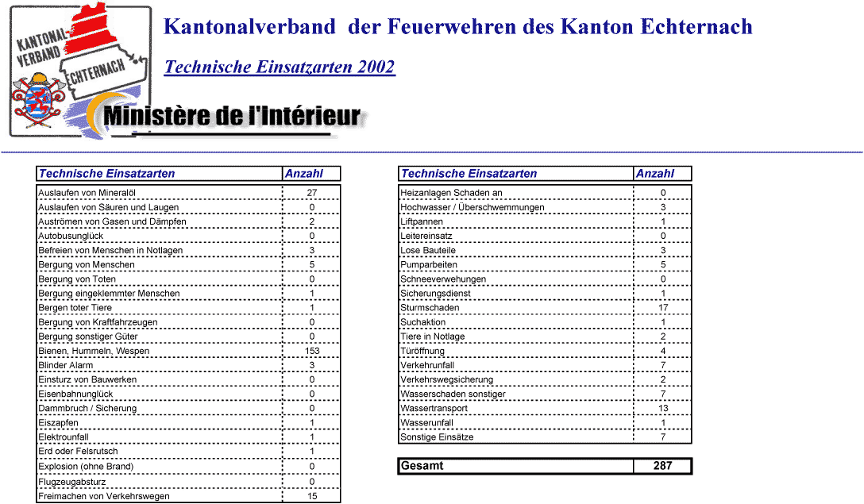This screenshot has width=864, height=504.
Task: Click the count 153 for Bienen
Action: [312, 351]
